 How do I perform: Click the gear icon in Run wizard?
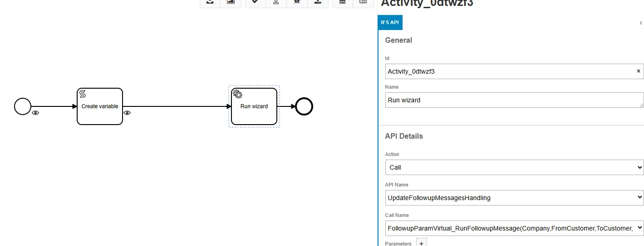(237, 94)
